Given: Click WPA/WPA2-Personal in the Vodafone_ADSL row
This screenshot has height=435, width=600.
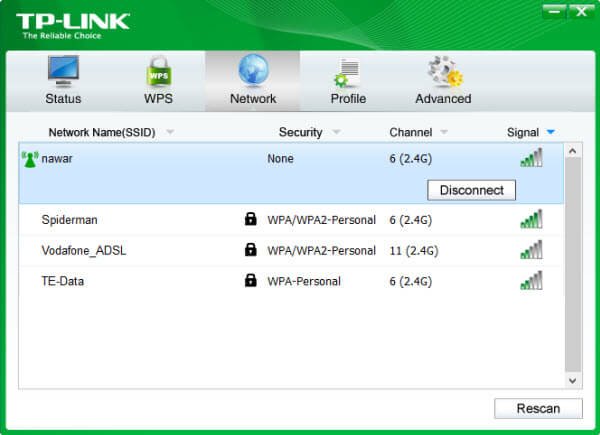Looking at the screenshot, I should 321,250.
